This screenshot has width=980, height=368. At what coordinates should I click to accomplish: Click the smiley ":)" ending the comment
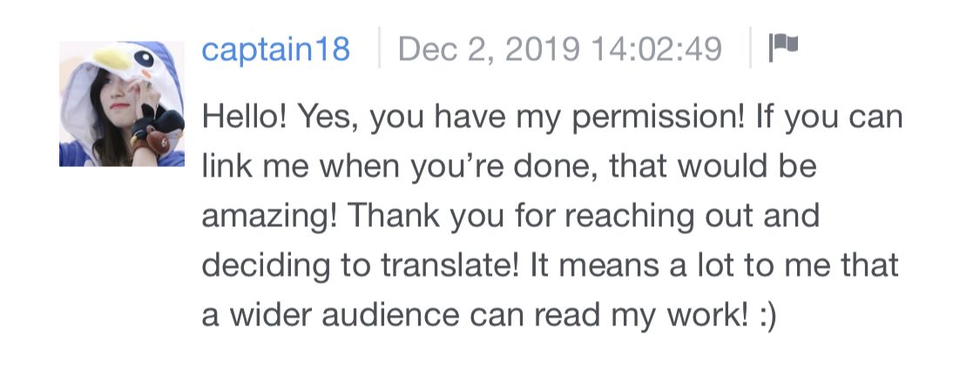767,316
